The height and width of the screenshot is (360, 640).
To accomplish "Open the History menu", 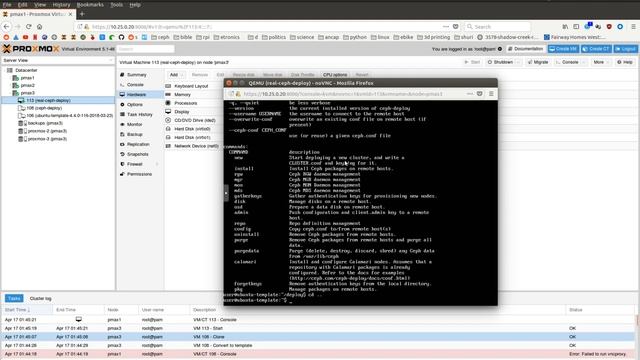I will click(61, 4).
